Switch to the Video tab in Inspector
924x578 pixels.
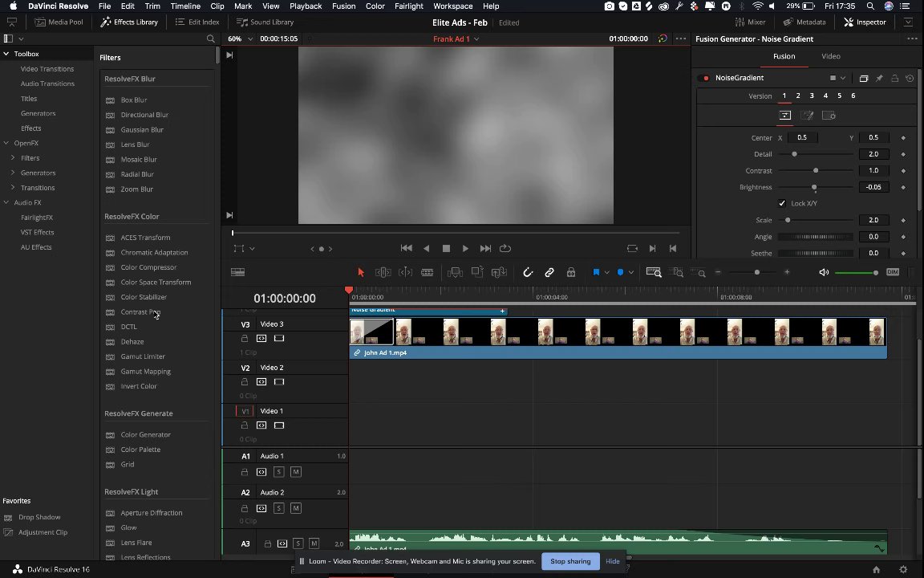[x=830, y=56]
